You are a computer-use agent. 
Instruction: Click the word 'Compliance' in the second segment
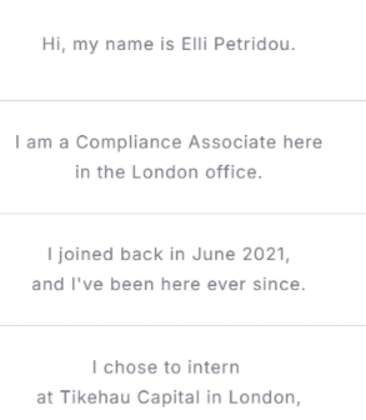coord(129,143)
